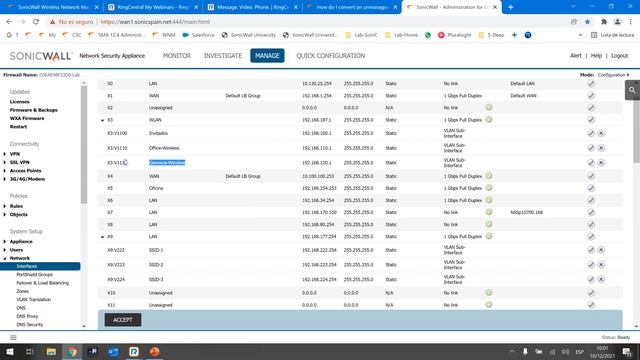Edit the X2 Unassigned interface
The image size is (640, 360).
coord(591,108)
